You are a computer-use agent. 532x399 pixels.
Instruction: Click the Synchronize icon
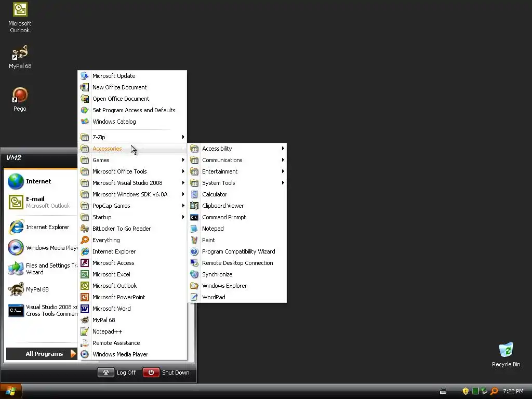(194, 274)
